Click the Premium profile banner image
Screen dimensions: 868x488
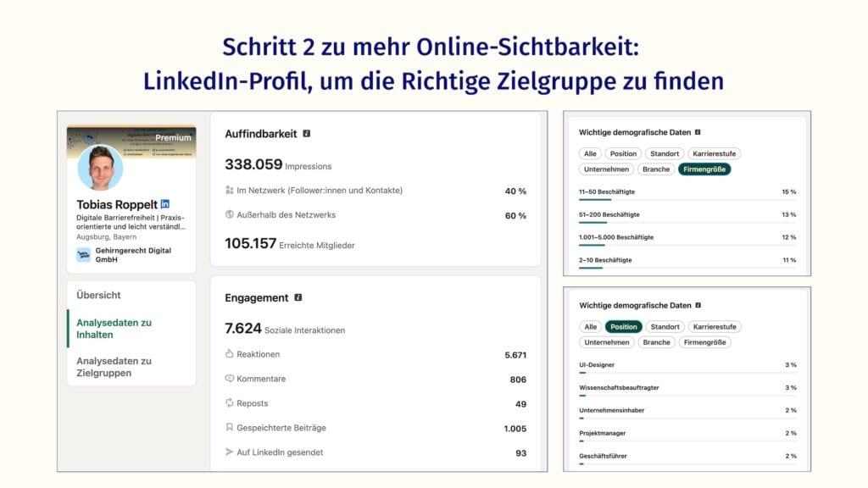(131, 141)
